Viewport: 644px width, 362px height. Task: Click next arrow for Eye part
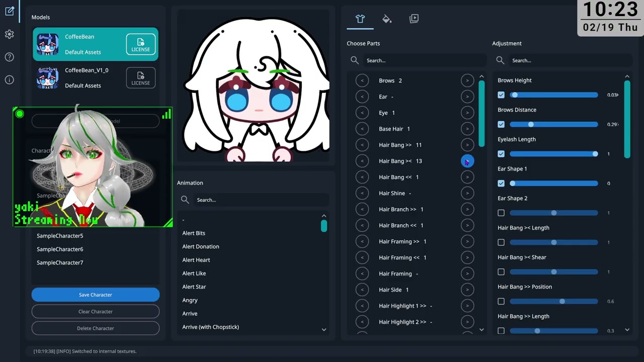point(467,113)
